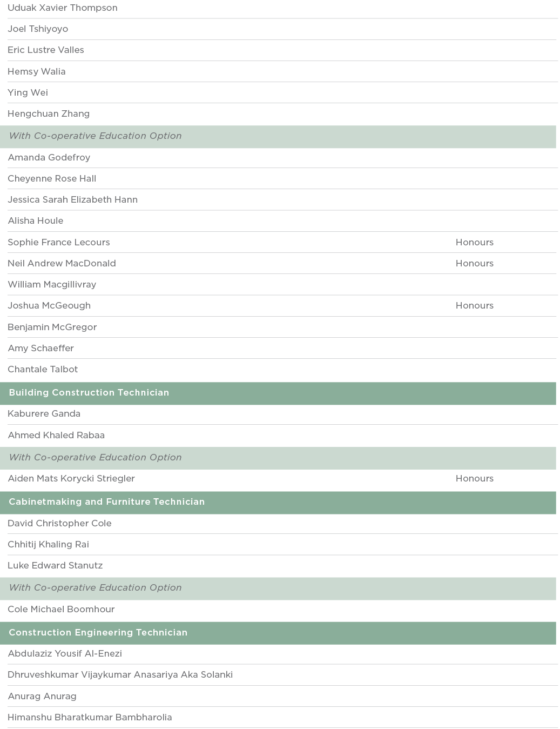Click the name Kaburere Ganda
Viewport: 560px width, 729px height.
click(x=44, y=414)
